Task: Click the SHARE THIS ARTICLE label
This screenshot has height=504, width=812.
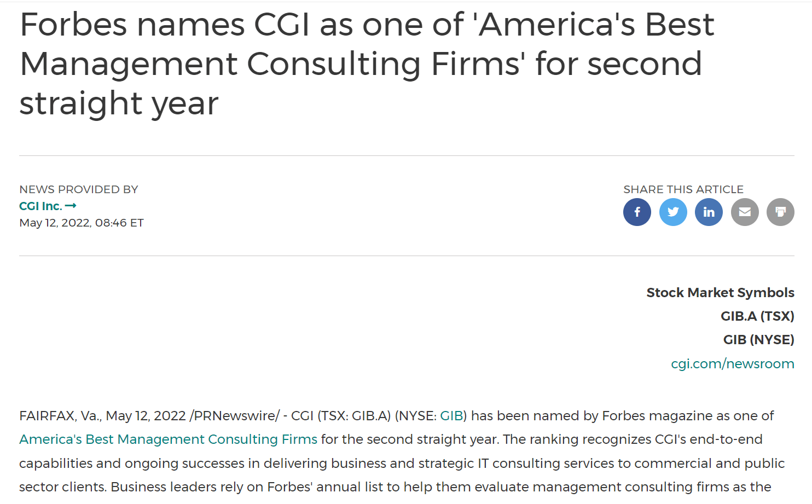Action: (683, 189)
